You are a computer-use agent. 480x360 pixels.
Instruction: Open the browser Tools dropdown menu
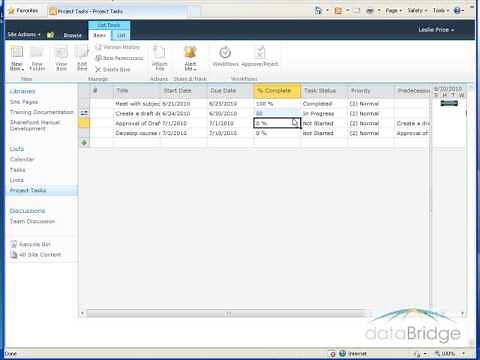click(x=441, y=11)
